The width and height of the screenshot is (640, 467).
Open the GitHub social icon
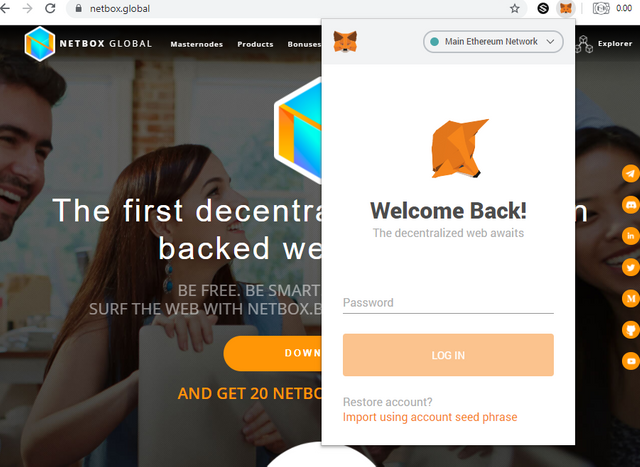pos(630,330)
